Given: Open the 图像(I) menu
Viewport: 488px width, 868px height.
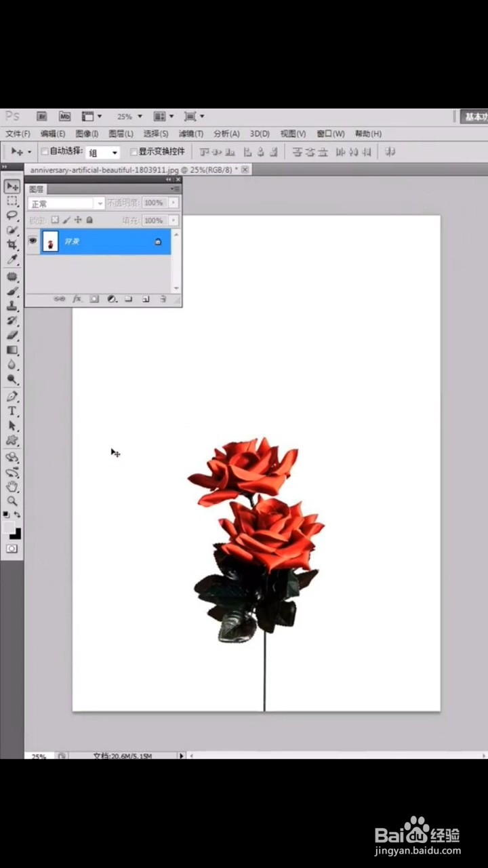Looking at the screenshot, I should click(x=87, y=134).
